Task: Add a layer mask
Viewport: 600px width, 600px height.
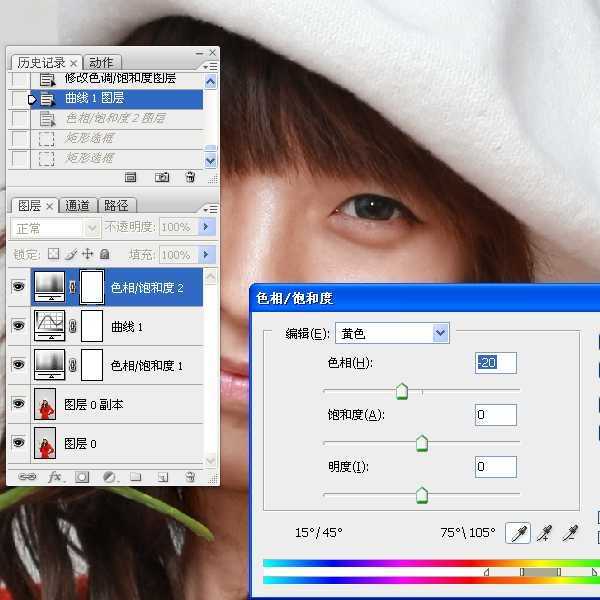Action: pyautogui.click(x=82, y=477)
